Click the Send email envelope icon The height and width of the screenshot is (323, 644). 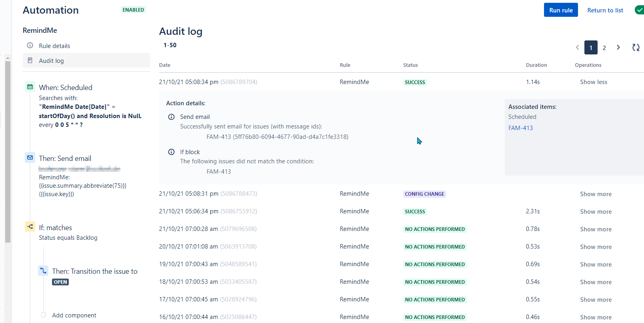click(30, 158)
